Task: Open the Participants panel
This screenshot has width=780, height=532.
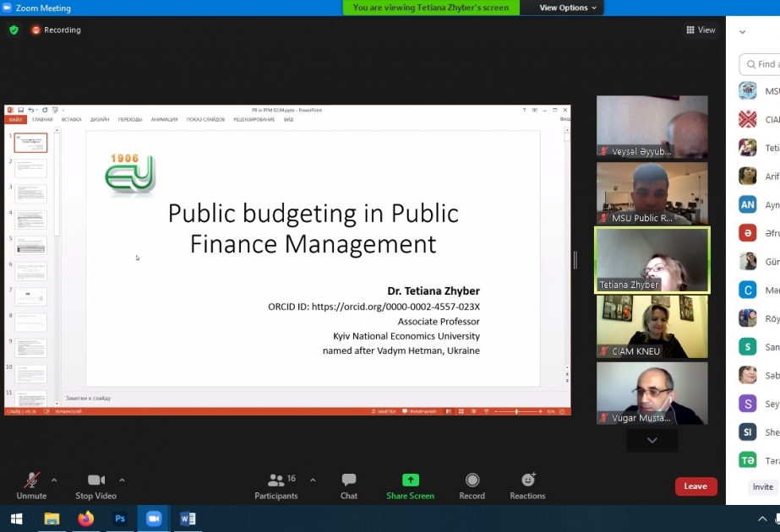Action: tap(276, 486)
